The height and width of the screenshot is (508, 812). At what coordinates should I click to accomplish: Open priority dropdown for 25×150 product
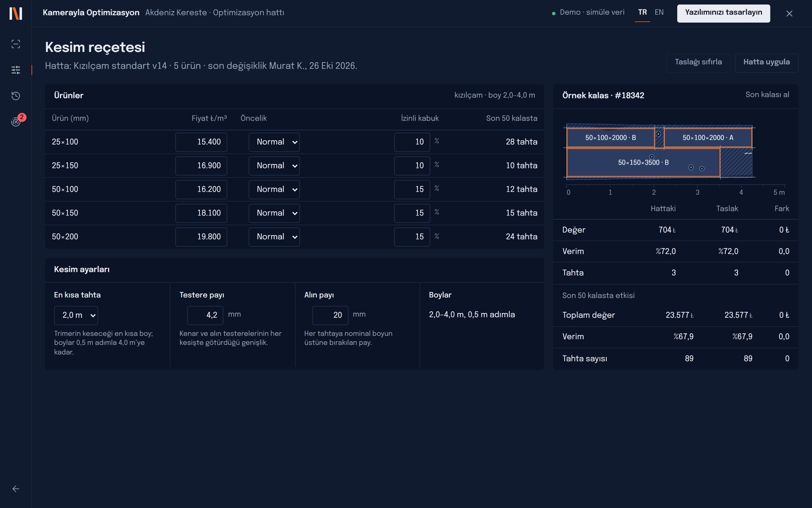(274, 166)
